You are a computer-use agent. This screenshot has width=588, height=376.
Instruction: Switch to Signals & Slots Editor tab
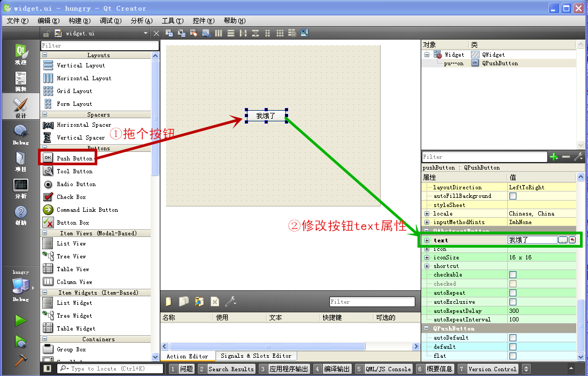click(256, 356)
